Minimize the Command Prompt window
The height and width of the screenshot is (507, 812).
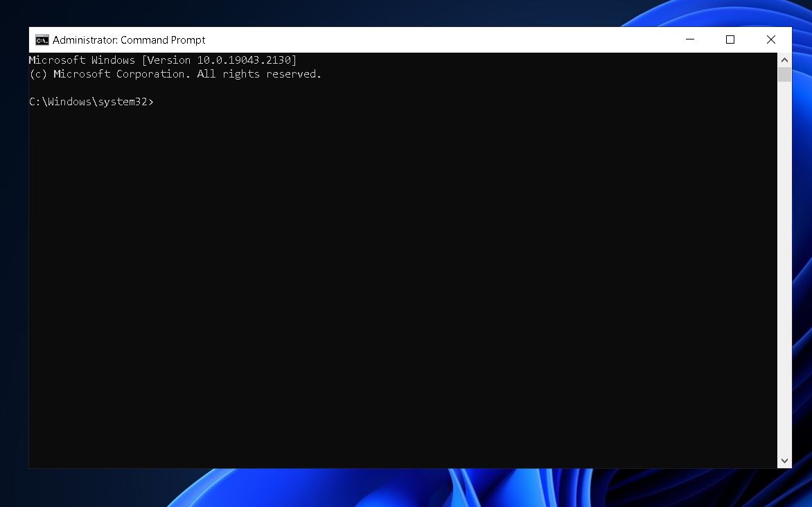(x=690, y=40)
